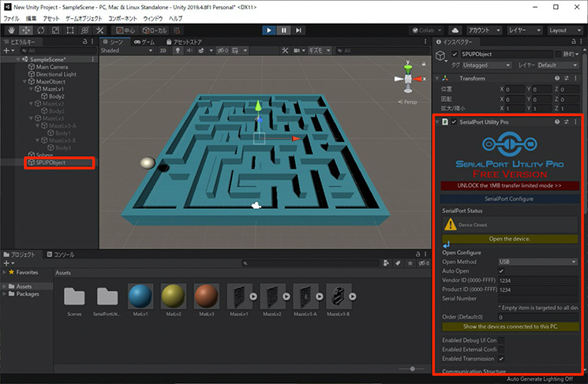Click the grid snapping icon in the toolbar
Screen dimensions: 588x384
point(177,30)
